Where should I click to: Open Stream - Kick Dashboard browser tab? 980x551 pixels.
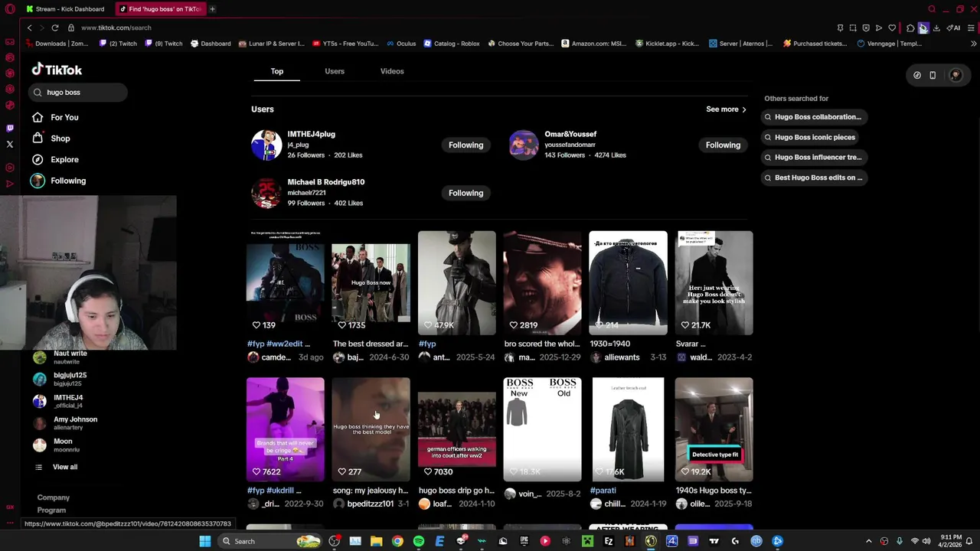65,9
